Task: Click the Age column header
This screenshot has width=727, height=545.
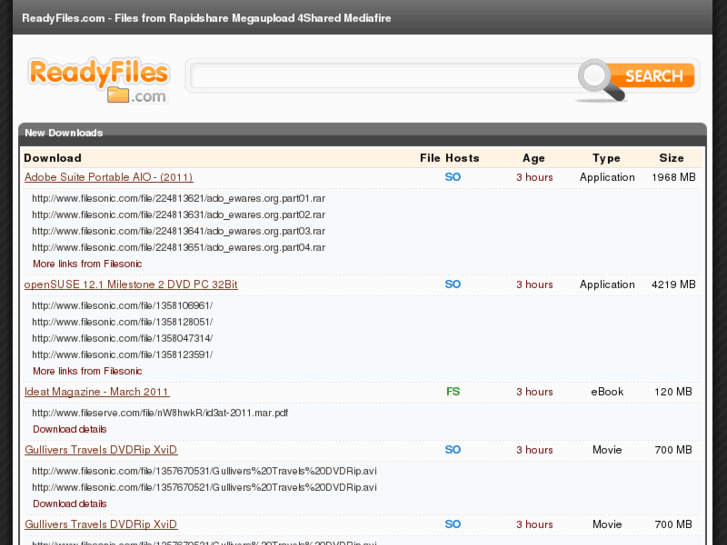Action: pos(534,158)
